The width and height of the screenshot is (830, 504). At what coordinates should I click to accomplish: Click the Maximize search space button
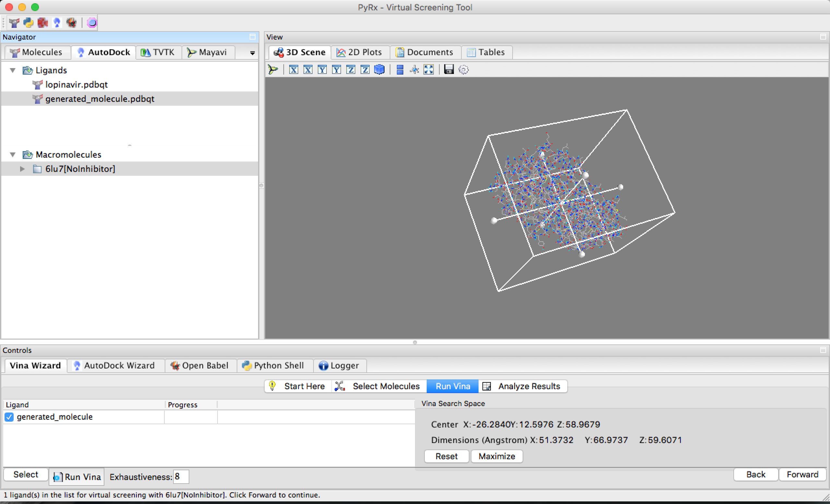[x=496, y=456]
